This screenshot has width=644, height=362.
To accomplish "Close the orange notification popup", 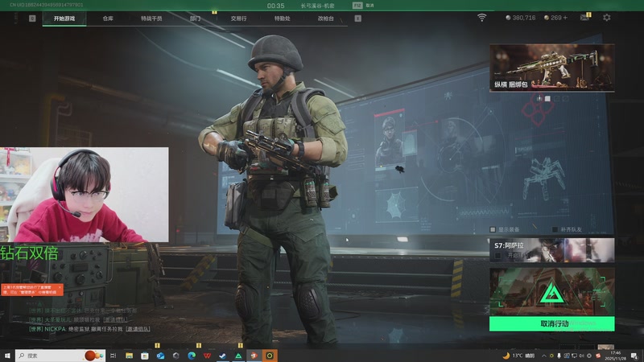I will click(x=60, y=287).
